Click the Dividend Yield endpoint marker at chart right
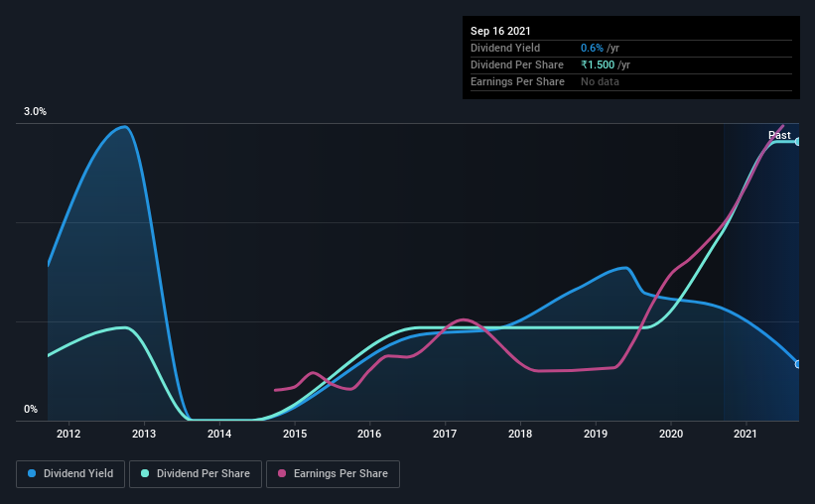Viewport: 815px width, 504px height. [797, 364]
